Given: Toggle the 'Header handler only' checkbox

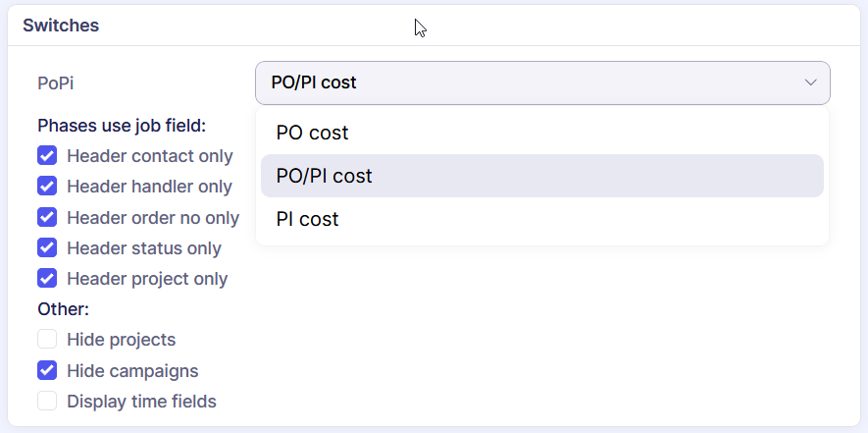Looking at the screenshot, I should 47,187.
